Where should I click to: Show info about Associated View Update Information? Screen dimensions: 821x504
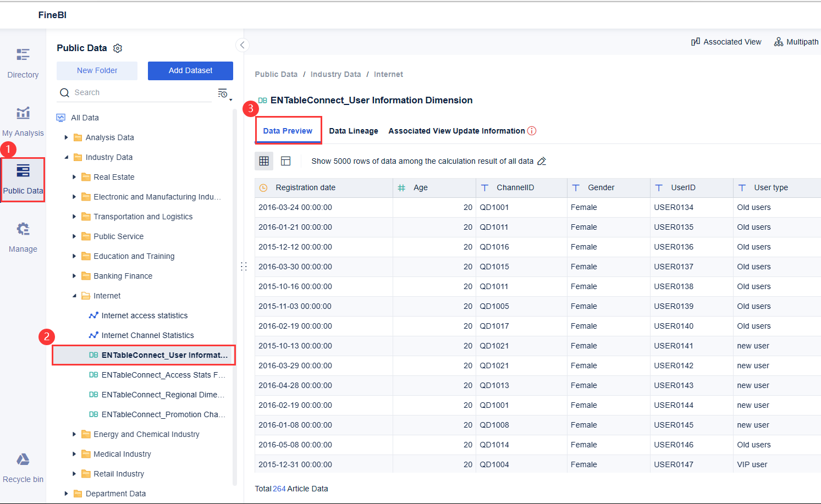point(532,131)
